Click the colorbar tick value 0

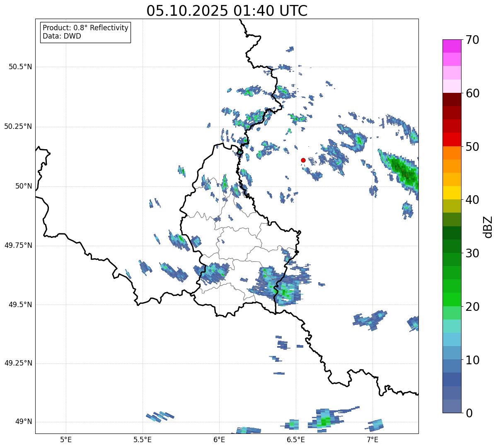pyautogui.click(x=469, y=413)
